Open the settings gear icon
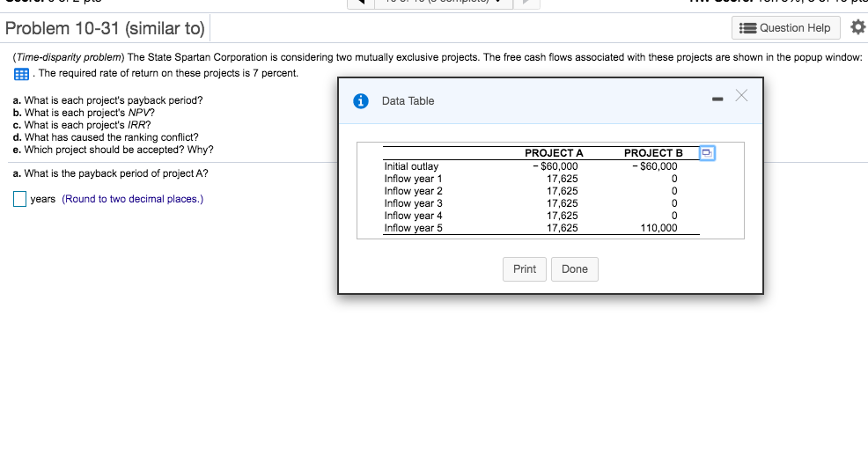Image resolution: width=868 pixels, height=470 pixels. pos(857,27)
